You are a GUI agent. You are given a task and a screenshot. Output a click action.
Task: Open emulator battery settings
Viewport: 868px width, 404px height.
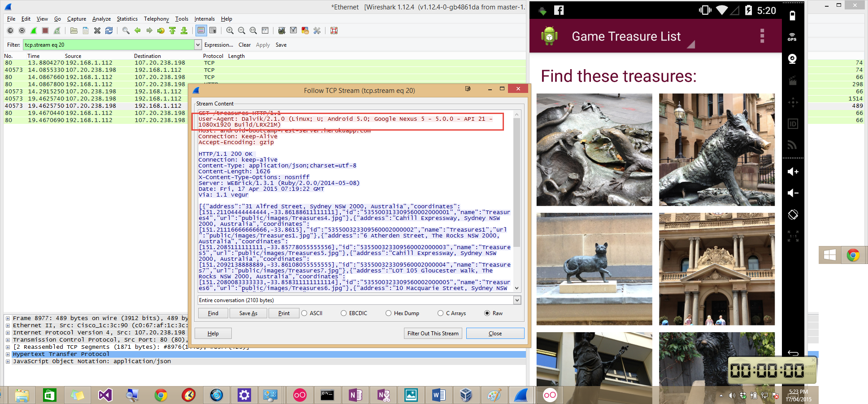coord(792,15)
